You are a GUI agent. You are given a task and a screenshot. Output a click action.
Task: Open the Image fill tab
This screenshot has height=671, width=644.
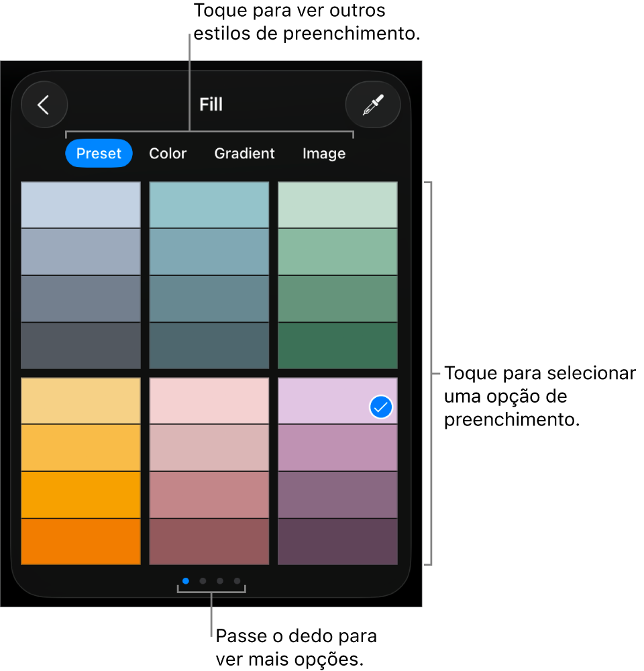[324, 153]
